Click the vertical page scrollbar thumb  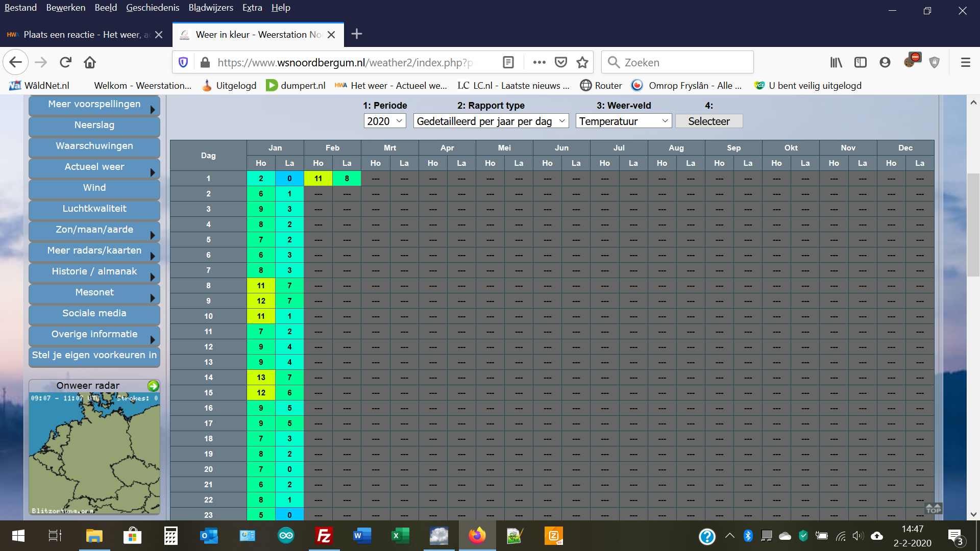click(973, 224)
